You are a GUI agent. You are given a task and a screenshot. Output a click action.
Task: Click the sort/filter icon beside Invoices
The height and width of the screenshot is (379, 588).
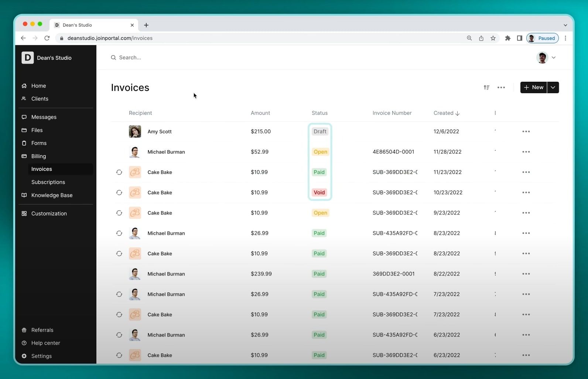pos(486,88)
